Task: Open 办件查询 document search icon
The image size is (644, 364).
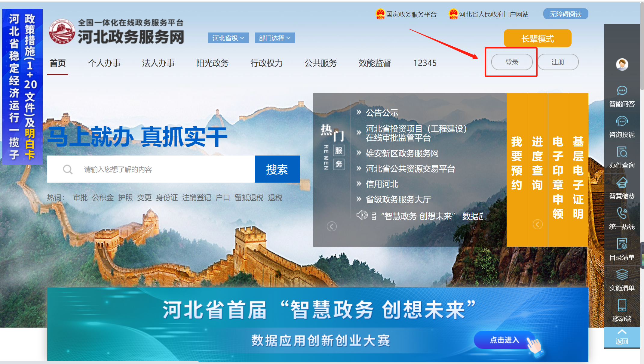Action: 622,152
